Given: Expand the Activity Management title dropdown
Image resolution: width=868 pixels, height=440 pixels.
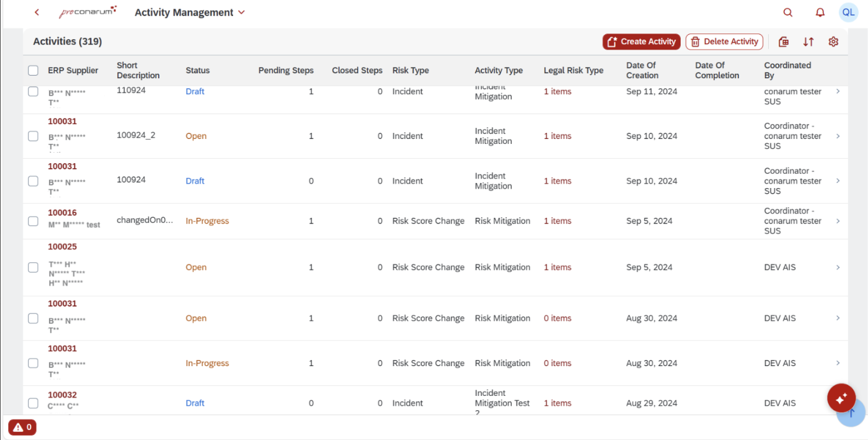Looking at the screenshot, I should (x=242, y=12).
